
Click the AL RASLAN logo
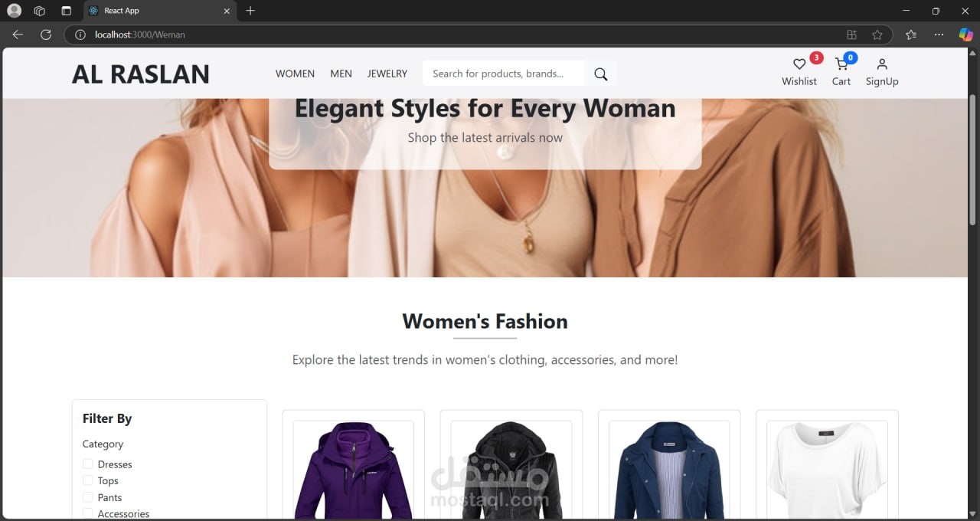coord(141,74)
